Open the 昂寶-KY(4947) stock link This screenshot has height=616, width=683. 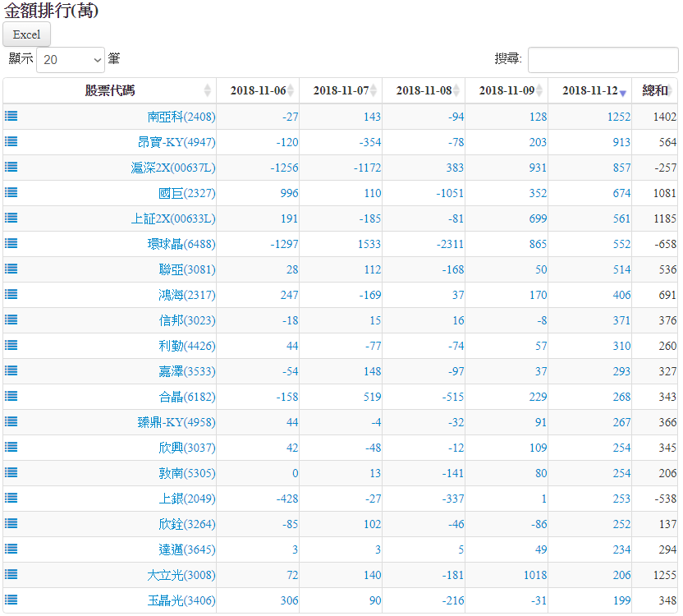point(176,142)
